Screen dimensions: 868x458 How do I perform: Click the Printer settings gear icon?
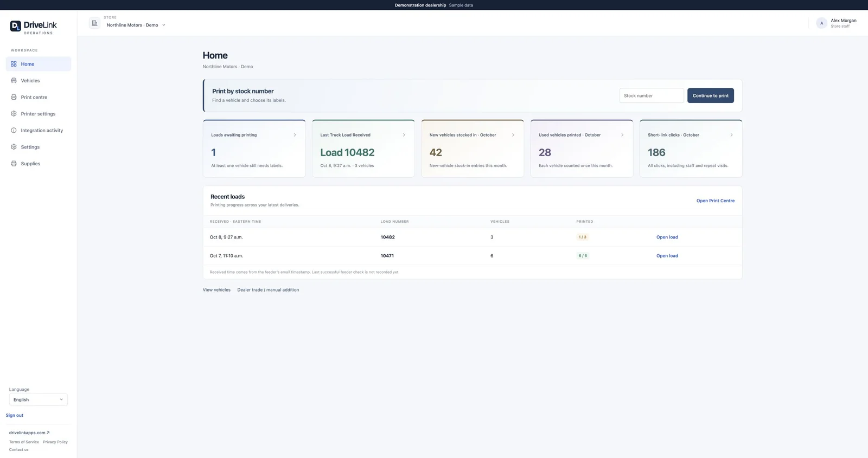(14, 114)
